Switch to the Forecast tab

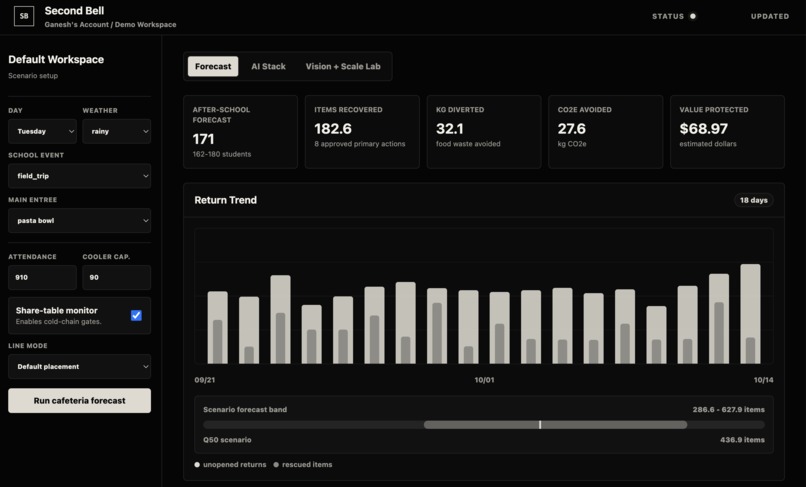(213, 66)
